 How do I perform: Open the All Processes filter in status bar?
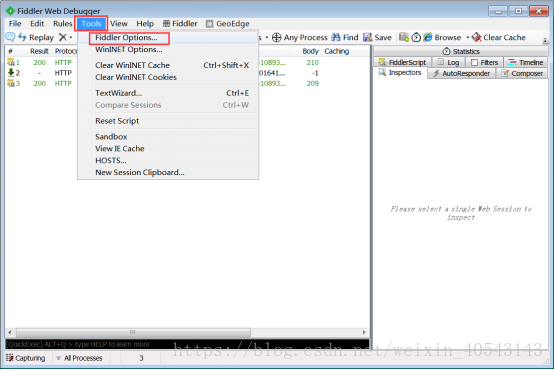79,358
